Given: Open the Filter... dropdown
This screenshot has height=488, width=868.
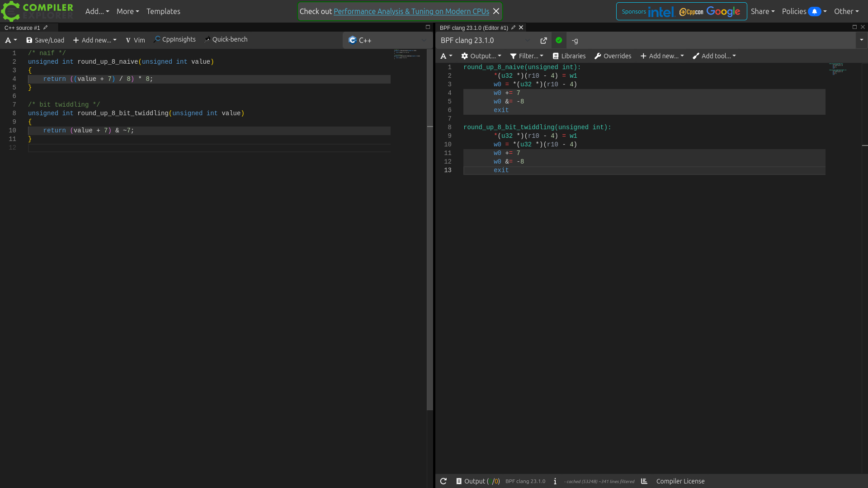Looking at the screenshot, I should click(527, 56).
